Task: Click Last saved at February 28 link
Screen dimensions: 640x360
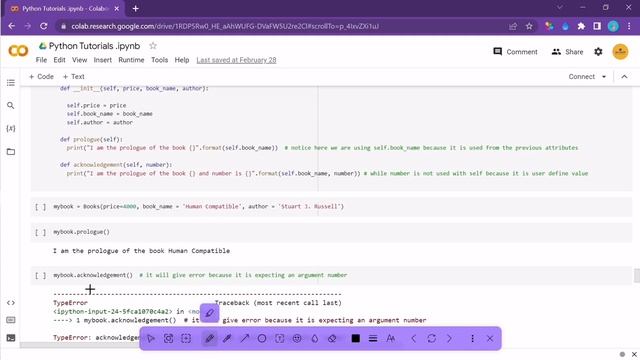Action: 236,60
